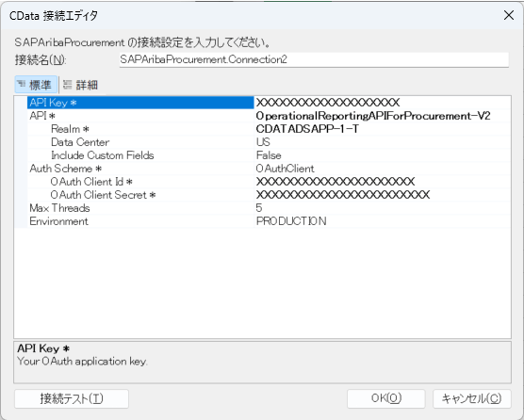Click the 詳細 tab list icon
Viewport: 524px width, 420px height.
tap(67, 84)
